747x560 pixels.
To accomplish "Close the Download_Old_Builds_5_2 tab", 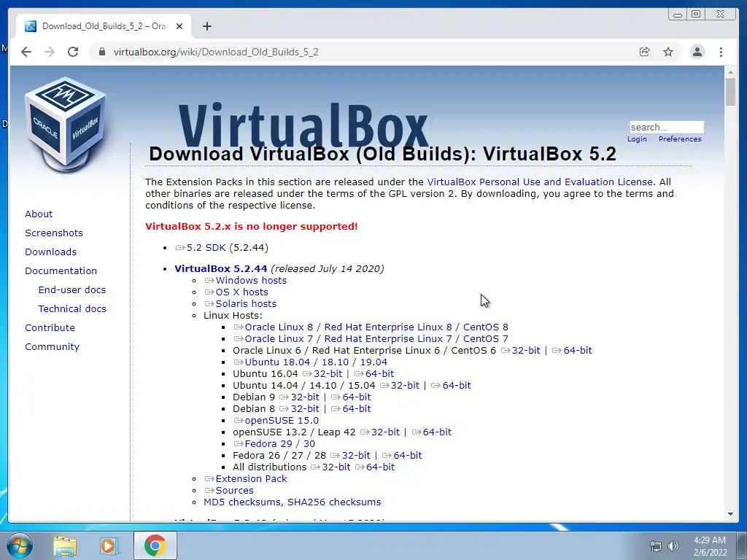I will [179, 26].
